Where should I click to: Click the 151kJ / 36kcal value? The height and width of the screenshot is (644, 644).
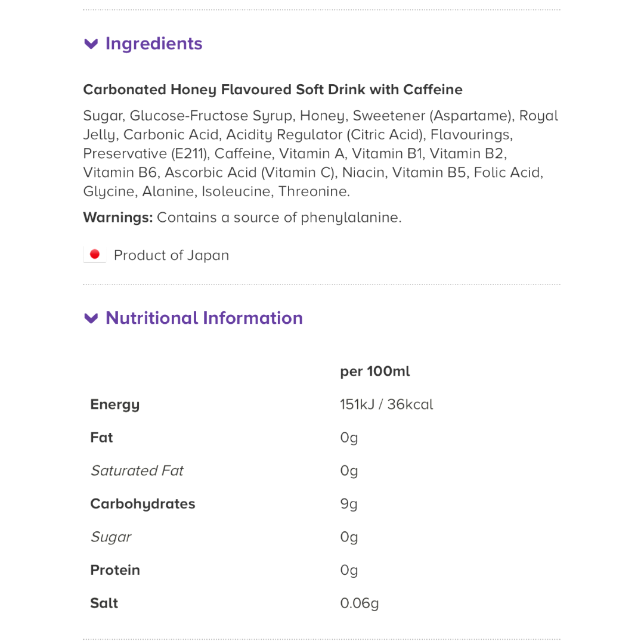point(386,404)
